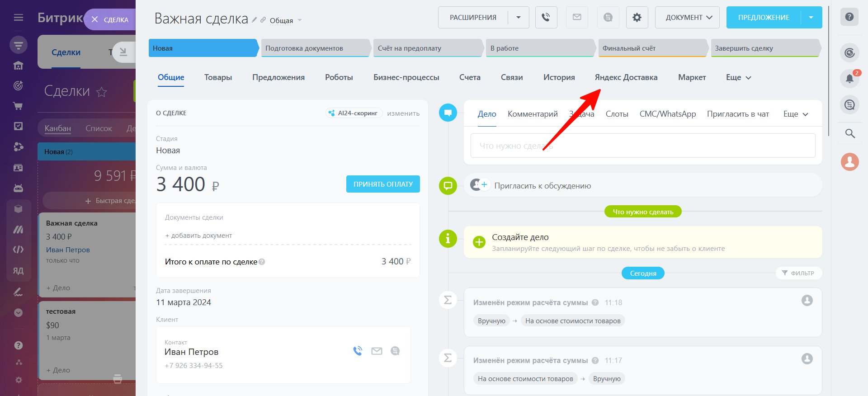
Task: Expand the ДОКУМЕНТ dropdown
Action: tap(687, 18)
